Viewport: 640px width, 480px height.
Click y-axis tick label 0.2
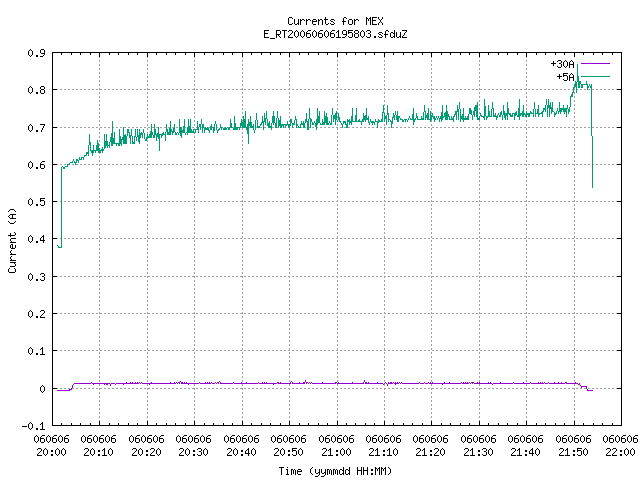pyautogui.click(x=36, y=314)
